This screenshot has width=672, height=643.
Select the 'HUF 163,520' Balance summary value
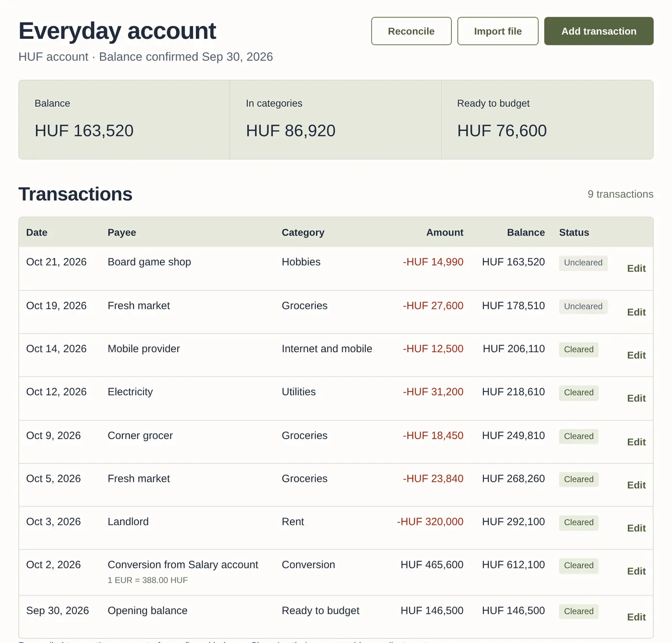(x=84, y=131)
